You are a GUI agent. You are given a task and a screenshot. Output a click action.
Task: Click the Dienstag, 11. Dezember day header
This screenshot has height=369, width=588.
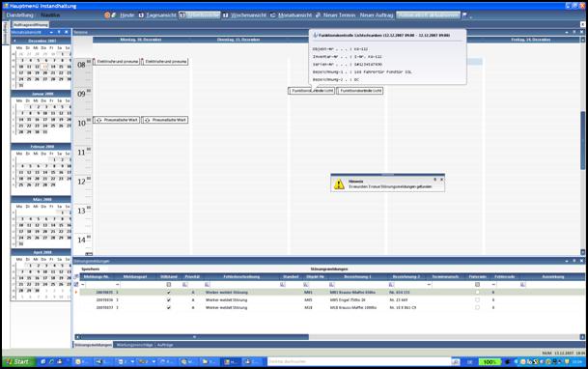(238, 40)
